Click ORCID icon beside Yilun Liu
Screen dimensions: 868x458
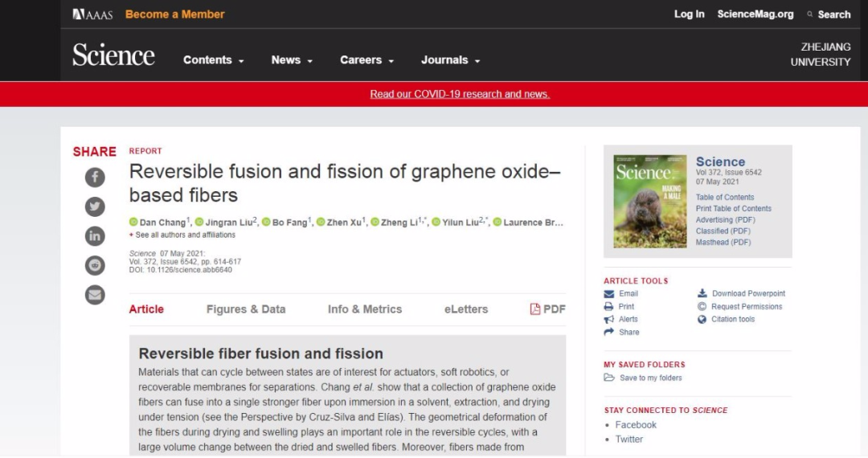[436, 222]
